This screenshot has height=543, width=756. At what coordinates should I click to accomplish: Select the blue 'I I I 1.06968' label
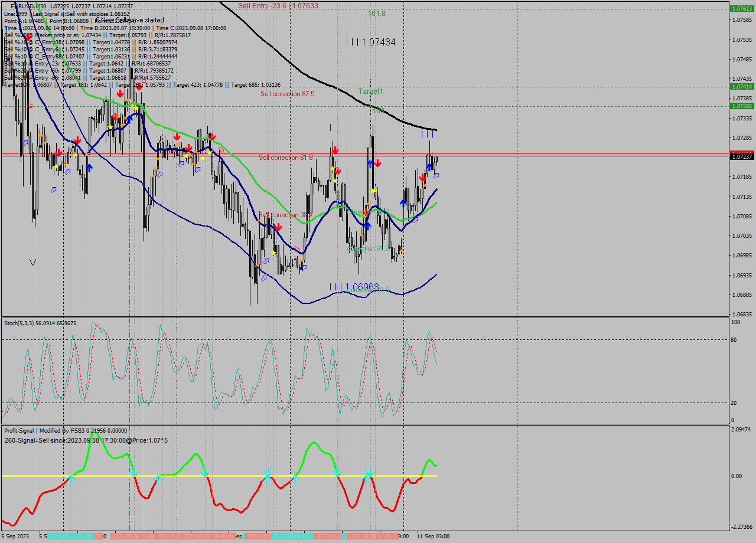point(354,287)
